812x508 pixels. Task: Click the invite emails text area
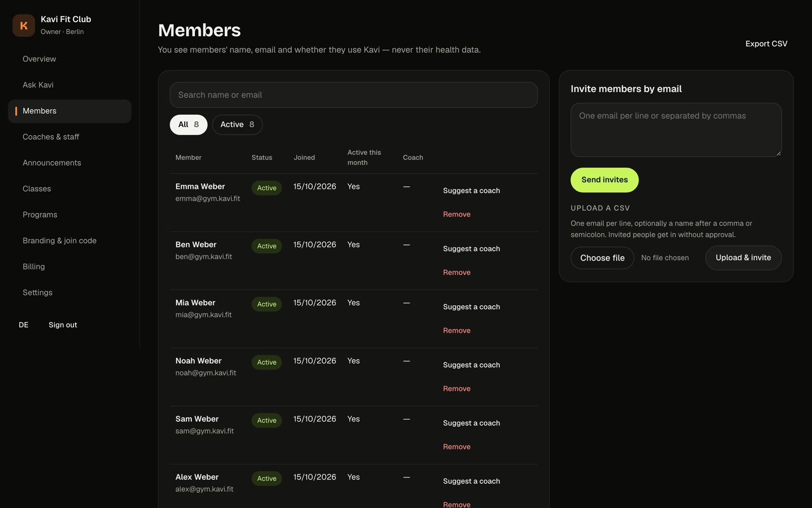(x=676, y=130)
